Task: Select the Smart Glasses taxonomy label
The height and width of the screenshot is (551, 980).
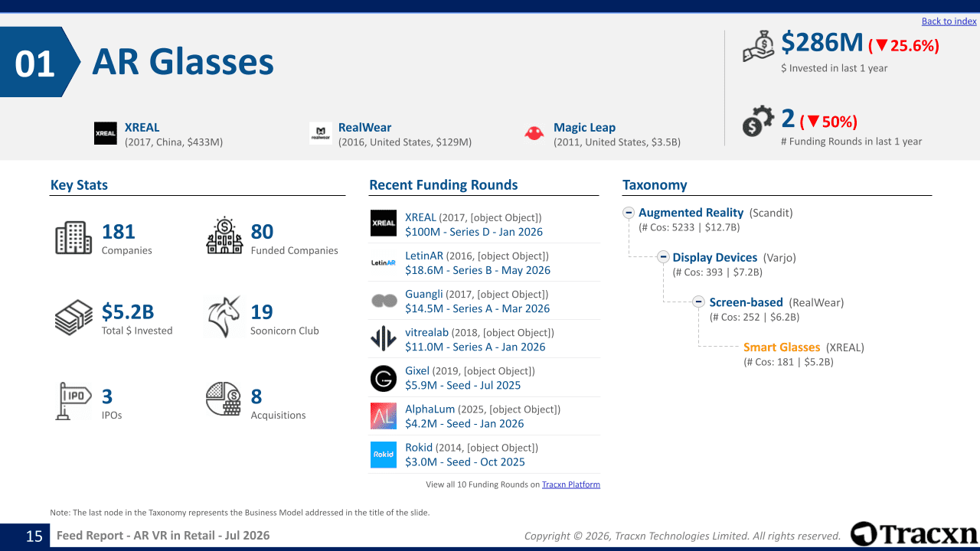Action: click(782, 347)
